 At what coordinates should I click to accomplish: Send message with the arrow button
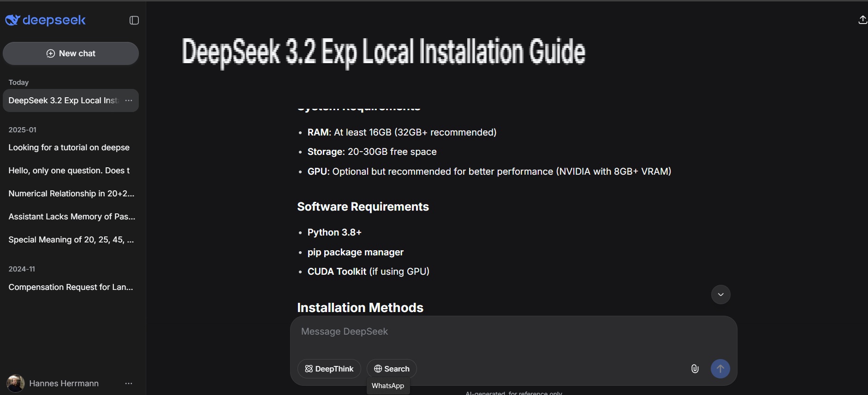[x=720, y=369]
